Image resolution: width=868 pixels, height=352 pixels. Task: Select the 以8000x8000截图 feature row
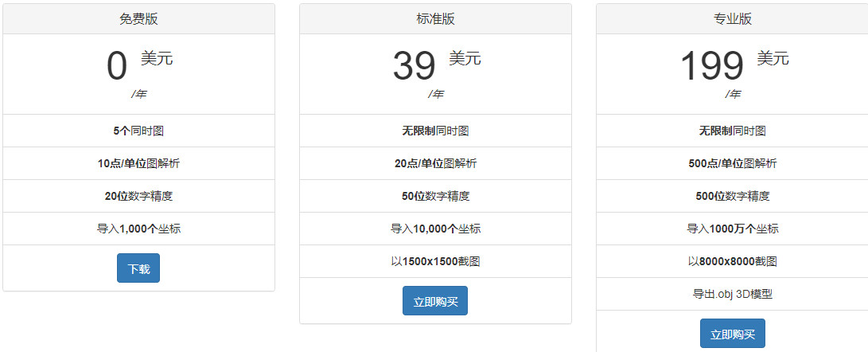click(732, 261)
